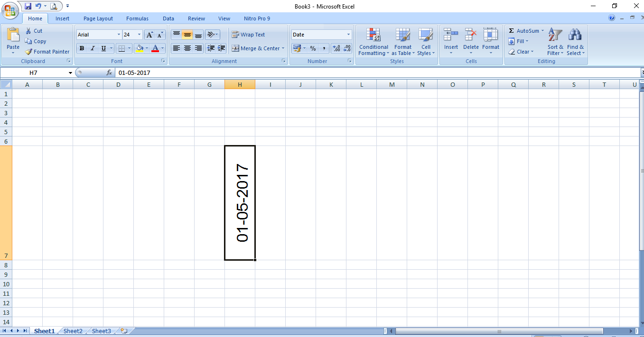Click the red Font Color swatch
The height and width of the screenshot is (337, 644).
pyautogui.click(x=156, y=48)
